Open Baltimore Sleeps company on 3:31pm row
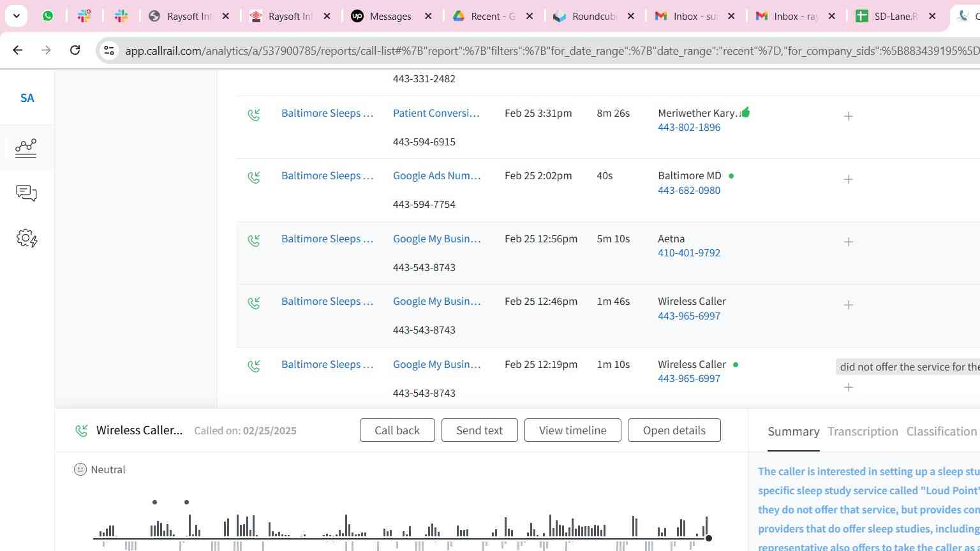This screenshot has height=551, width=980. [x=327, y=113]
